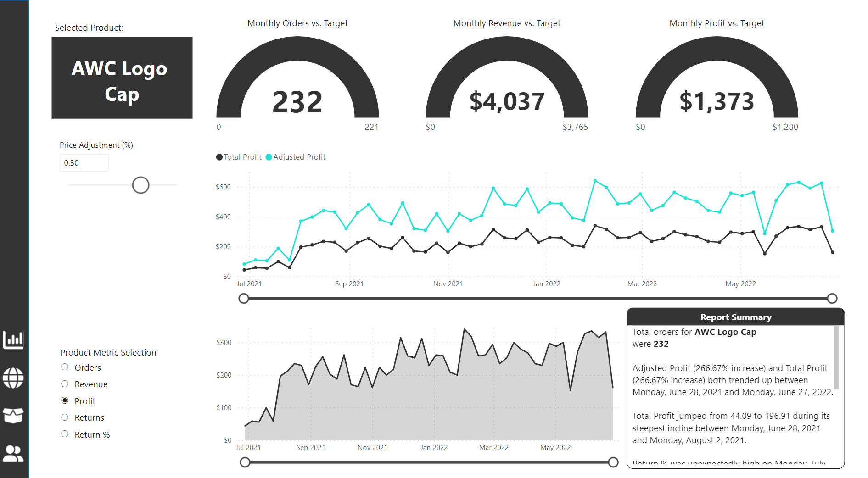Click the Price Adjustment slider handle
868x478 pixels.
click(x=140, y=185)
